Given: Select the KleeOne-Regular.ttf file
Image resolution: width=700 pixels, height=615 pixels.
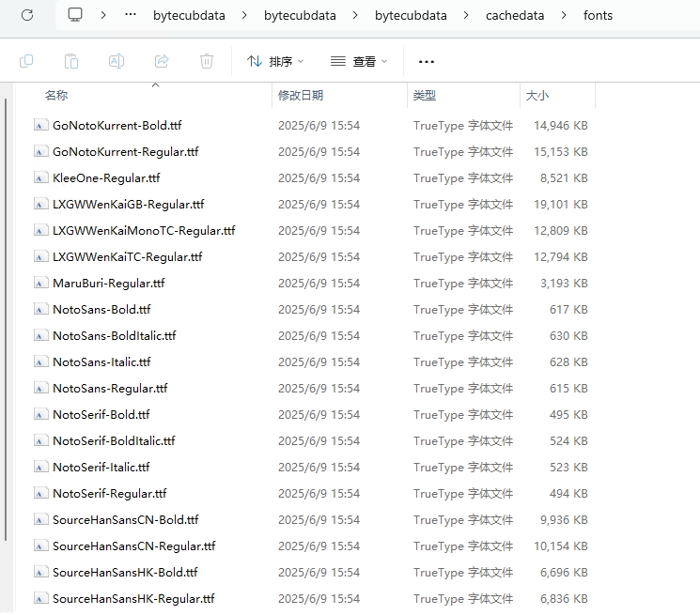Looking at the screenshot, I should tap(106, 177).
